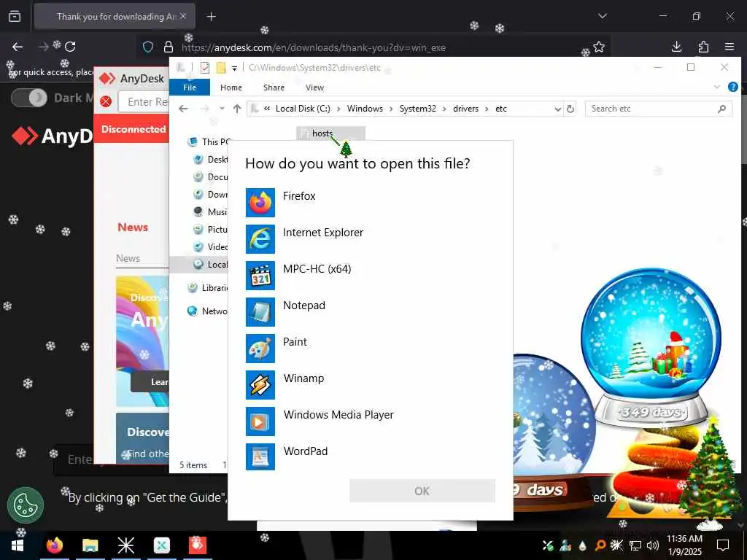Viewport: 747px width, 560px height.
Task: Open a new Firefox tab
Action: [212, 17]
